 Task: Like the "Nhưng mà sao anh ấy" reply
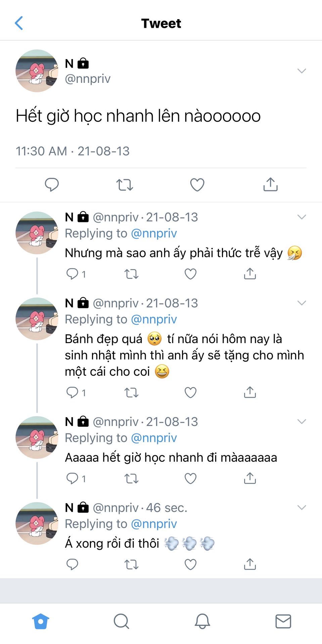[190, 274]
